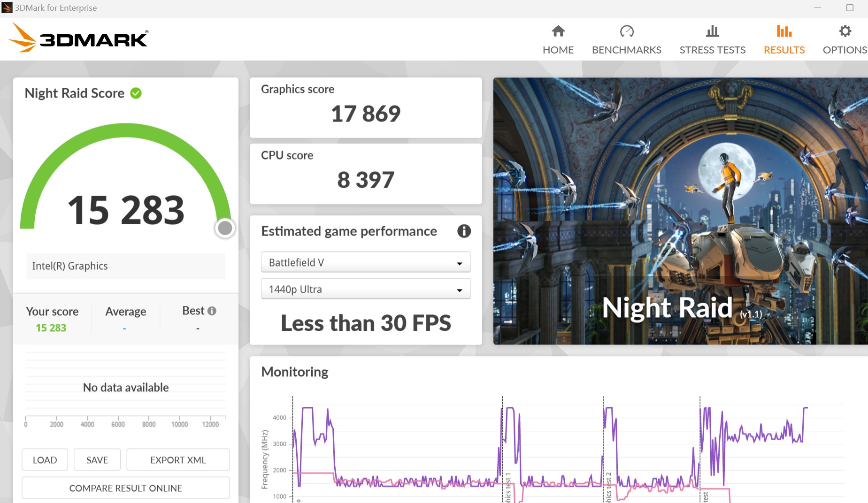Click the Home house icon

click(x=558, y=31)
